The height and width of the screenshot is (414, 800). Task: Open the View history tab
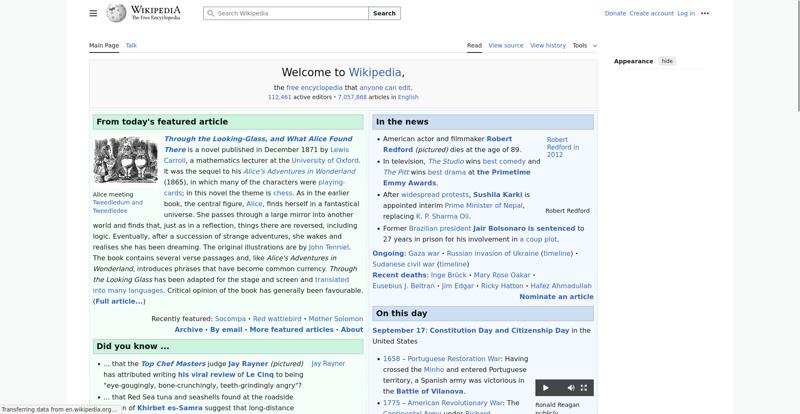pos(548,45)
